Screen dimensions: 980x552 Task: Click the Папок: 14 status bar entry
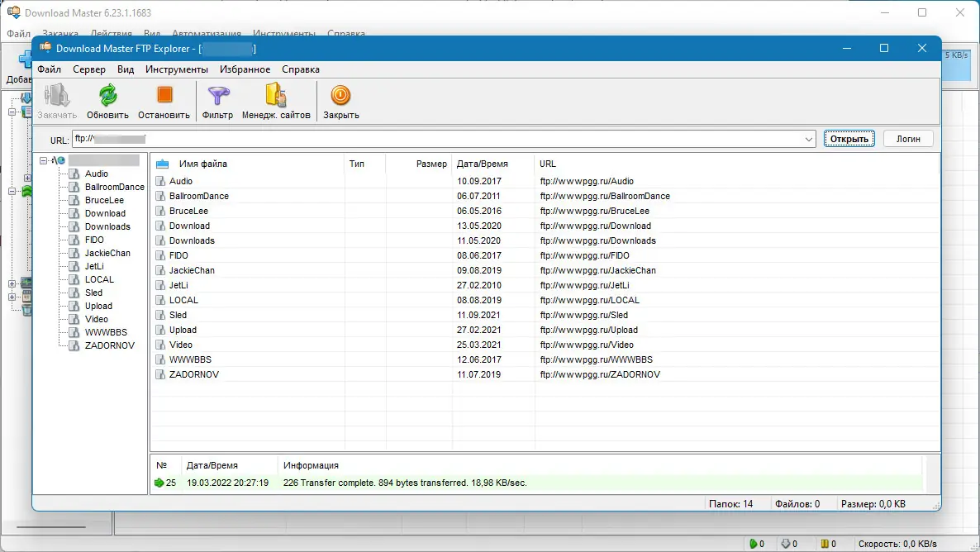coord(730,504)
